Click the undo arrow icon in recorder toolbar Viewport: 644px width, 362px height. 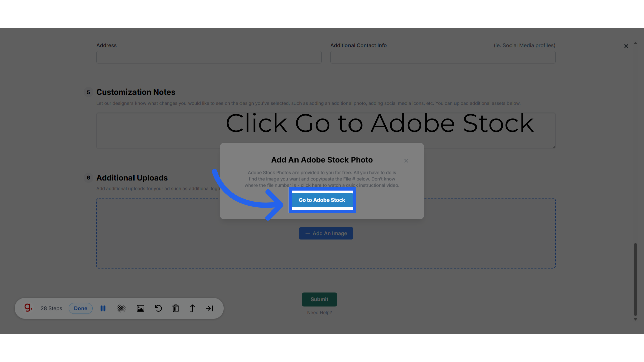(x=158, y=308)
